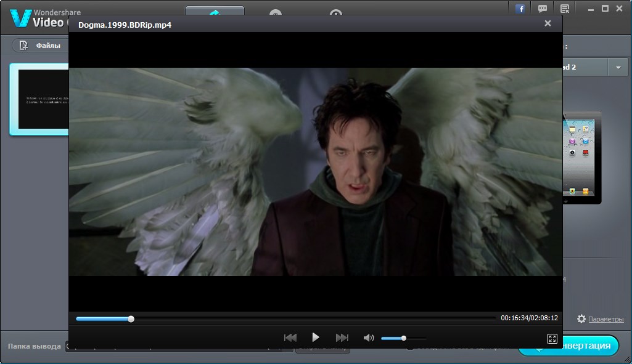Image resolution: width=632 pixels, height=364 pixels.
Task: Play the Dogma.1999.BDRip.mp4 preview
Action: (x=316, y=338)
